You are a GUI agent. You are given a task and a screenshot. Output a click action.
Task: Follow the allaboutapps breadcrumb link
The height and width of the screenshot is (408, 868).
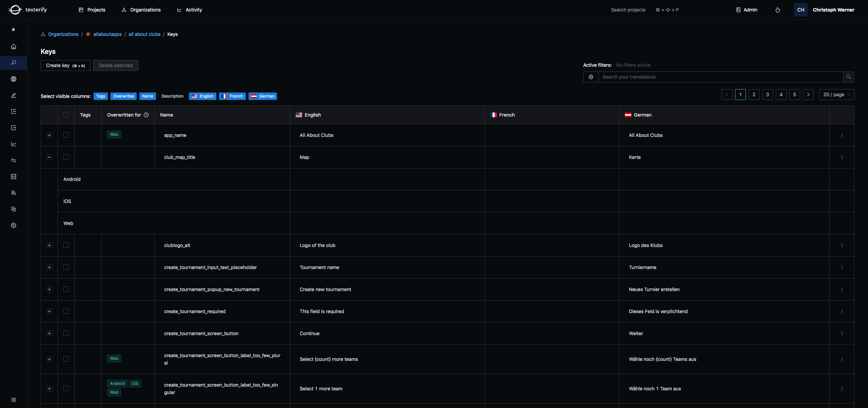[x=107, y=34]
